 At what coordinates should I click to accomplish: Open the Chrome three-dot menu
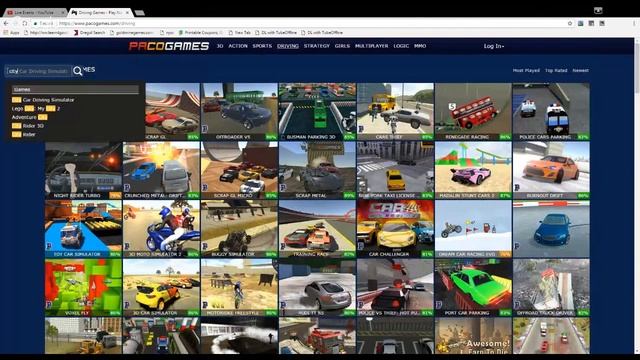pyautogui.click(x=634, y=23)
